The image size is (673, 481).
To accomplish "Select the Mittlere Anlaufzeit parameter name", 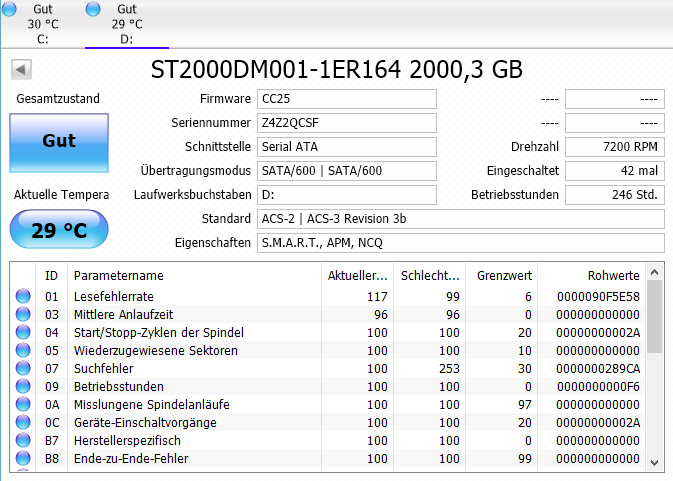I will (124, 315).
